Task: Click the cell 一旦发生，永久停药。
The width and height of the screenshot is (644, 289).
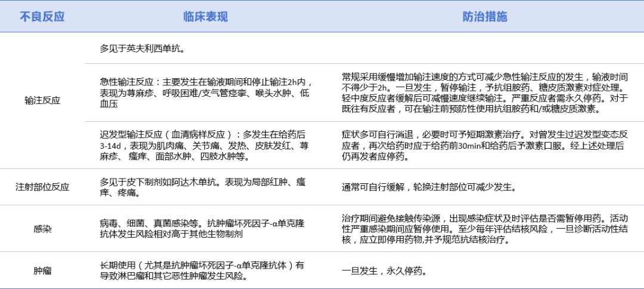Action: click(x=385, y=271)
